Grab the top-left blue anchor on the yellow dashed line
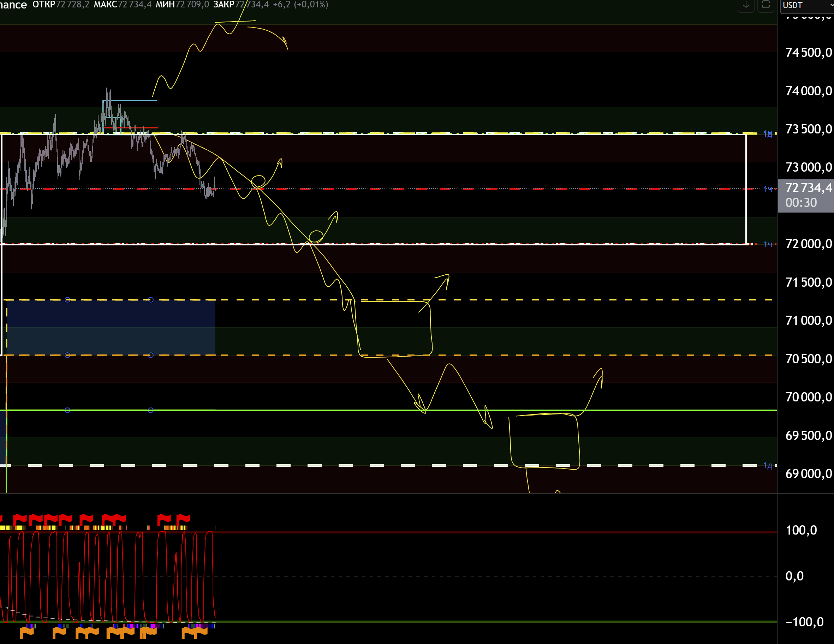 [67, 300]
